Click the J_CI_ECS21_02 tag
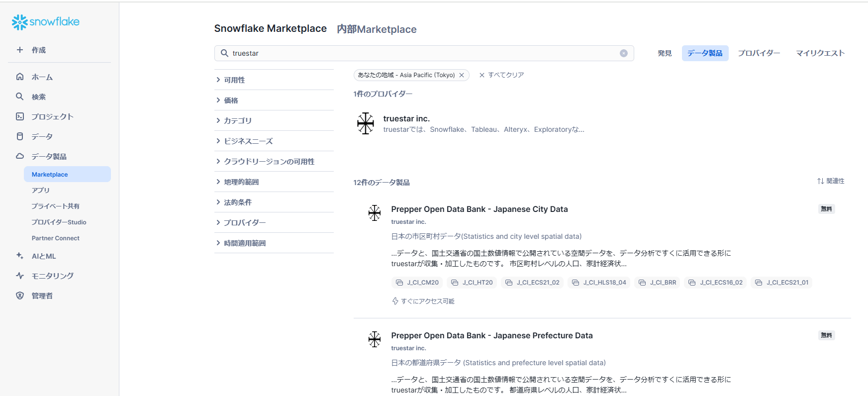 coord(532,283)
